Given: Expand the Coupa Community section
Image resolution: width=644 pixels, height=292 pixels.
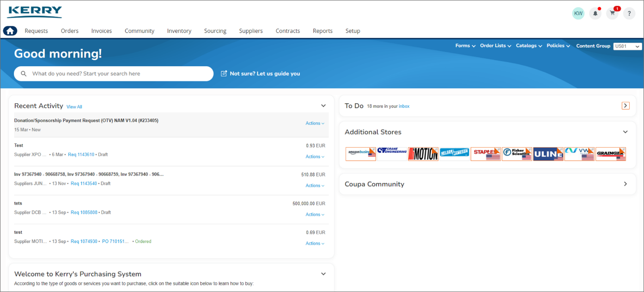Looking at the screenshot, I should [x=626, y=184].
